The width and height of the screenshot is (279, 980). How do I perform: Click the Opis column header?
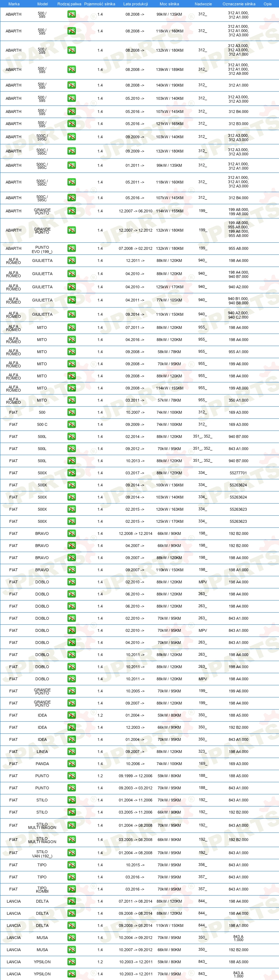(x=268, y=4)
